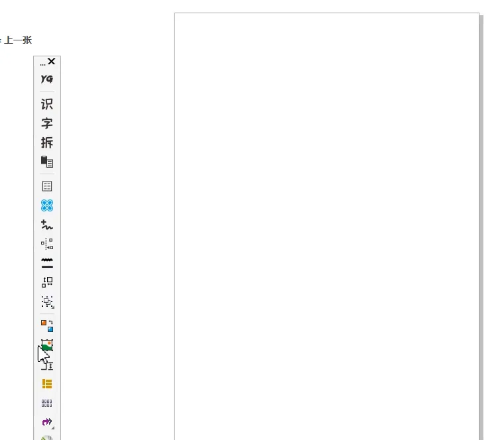The image size is (504, 440).
Task: Select the 识 recognition tool
Action: 47,104
